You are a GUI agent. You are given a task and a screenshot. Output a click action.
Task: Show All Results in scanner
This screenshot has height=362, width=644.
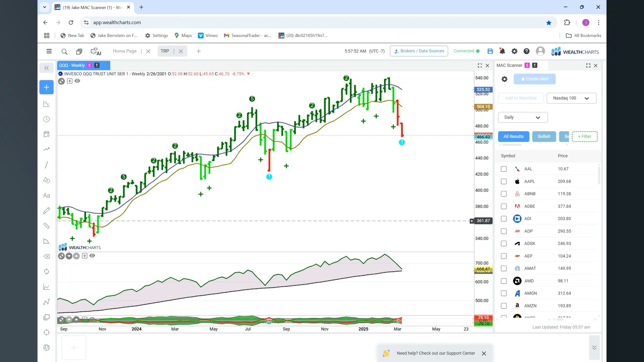pyautogui.click(x=514, y=136)
